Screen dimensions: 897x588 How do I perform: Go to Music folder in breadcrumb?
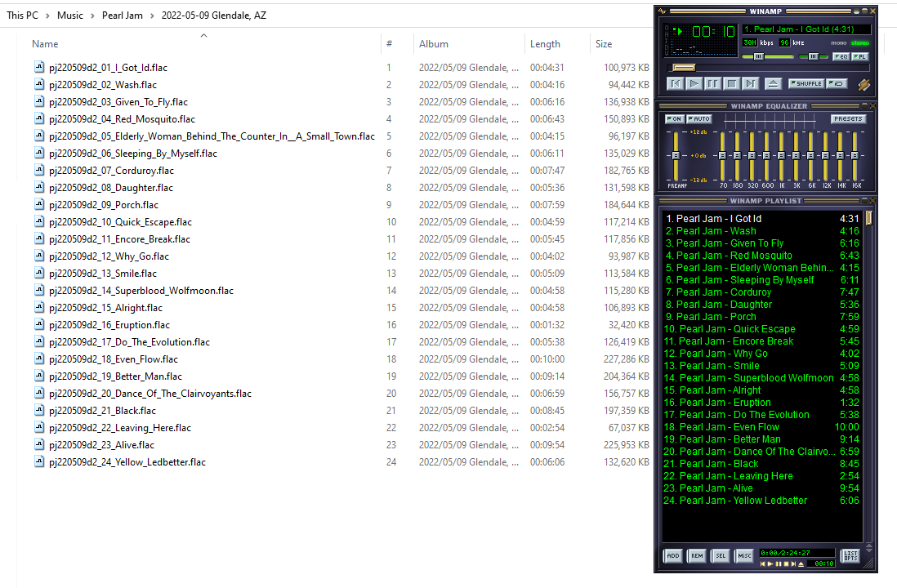coord(69,16)
